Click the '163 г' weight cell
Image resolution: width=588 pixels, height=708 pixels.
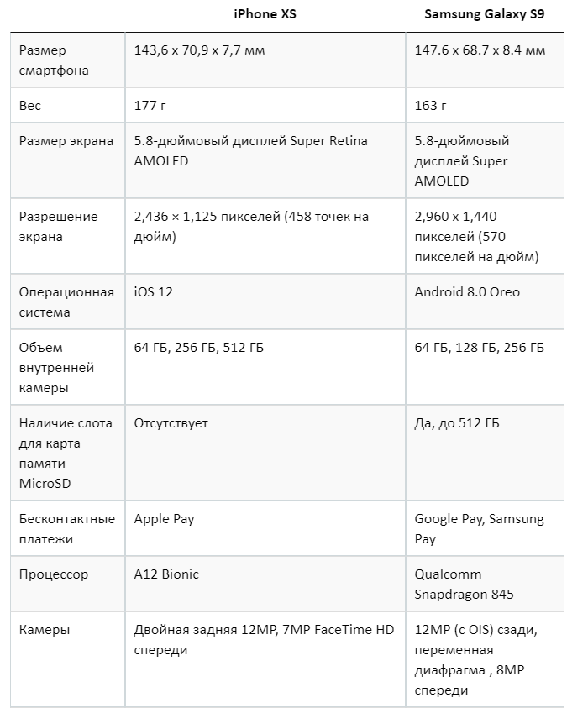point(430,106)
